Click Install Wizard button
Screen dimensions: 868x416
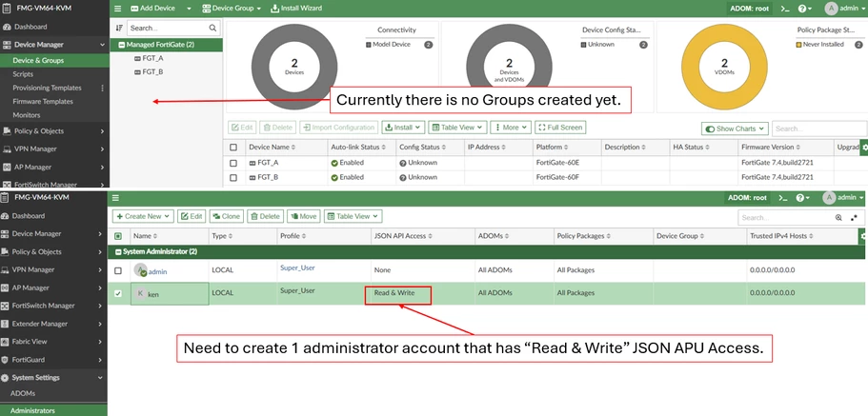[295, 9]
